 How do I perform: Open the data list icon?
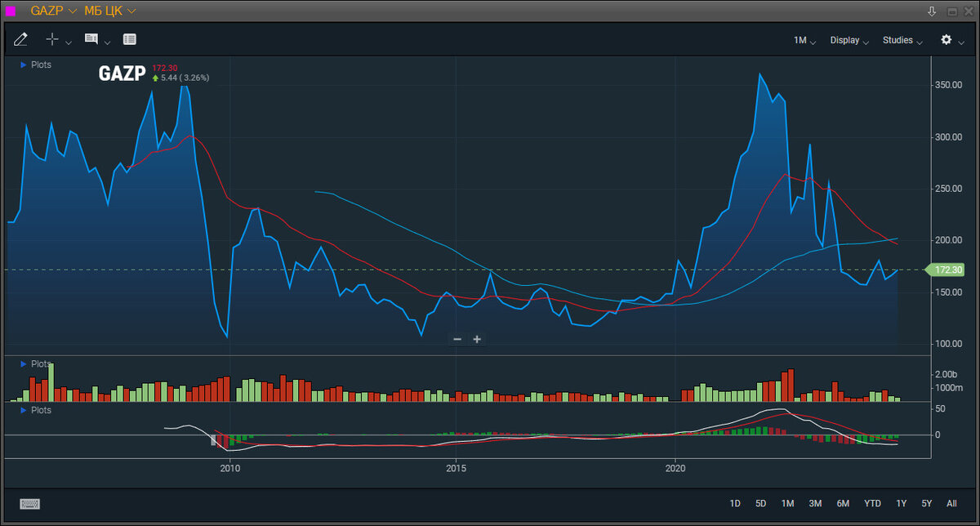[130, 39]
